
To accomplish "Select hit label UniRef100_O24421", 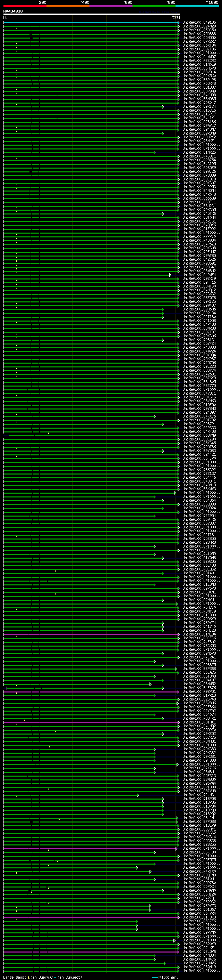I will coord(199,454).
